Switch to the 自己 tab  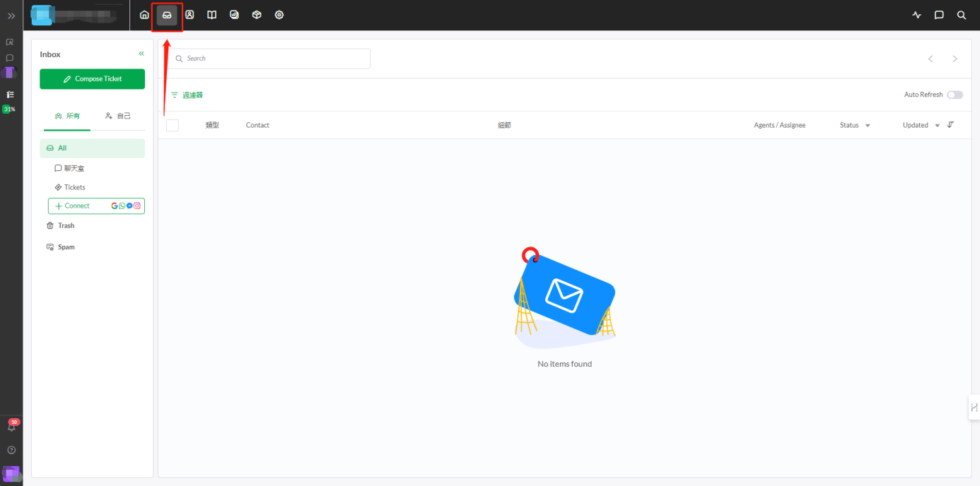coord(117,116)
